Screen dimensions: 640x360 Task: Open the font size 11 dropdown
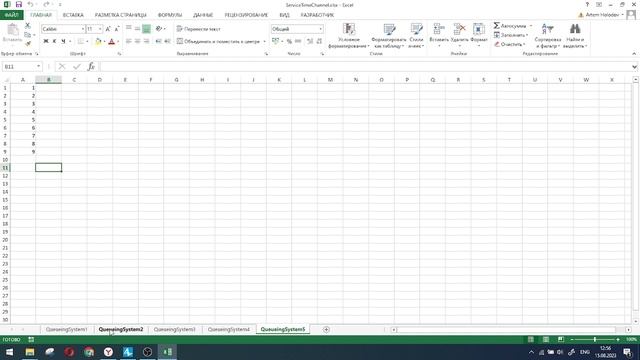(x=100, y=29)
